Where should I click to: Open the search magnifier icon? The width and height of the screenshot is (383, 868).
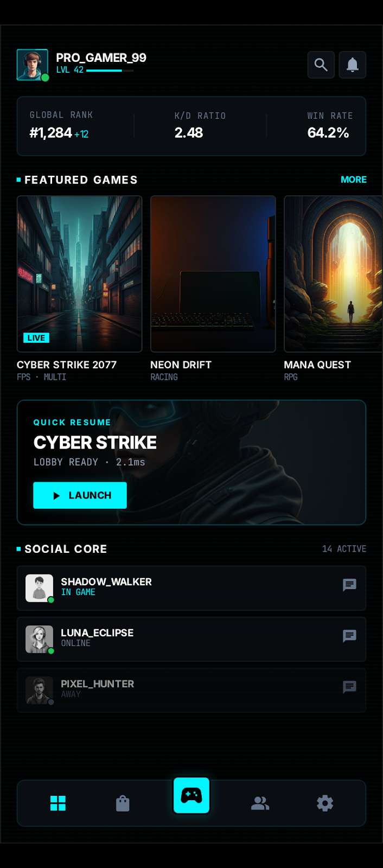[321, 65]
